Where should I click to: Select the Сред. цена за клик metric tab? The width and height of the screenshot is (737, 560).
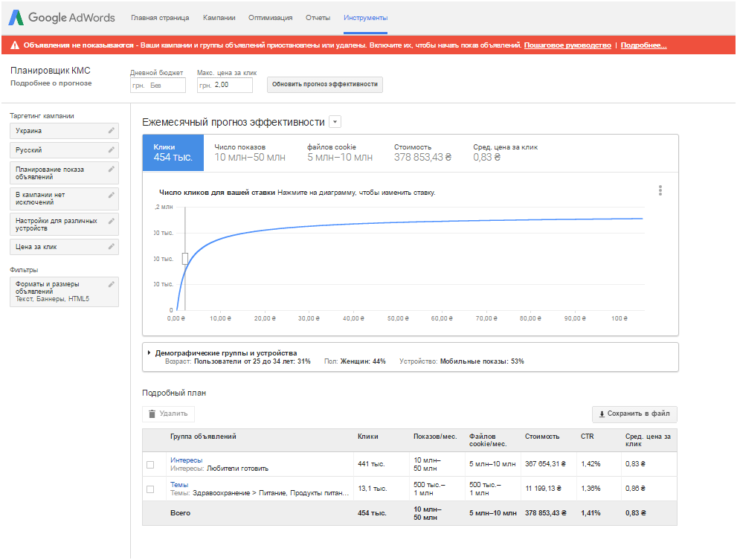(x=505, y=152)
